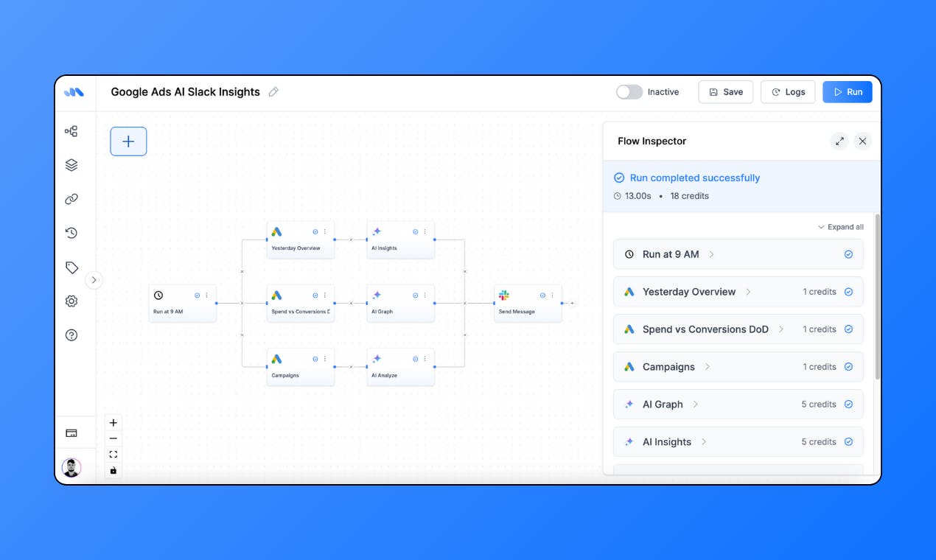The width and height of the screenshot is (936, 560).
Task: Open menu on Send Message canvas node
Action: tap(552, 295)
